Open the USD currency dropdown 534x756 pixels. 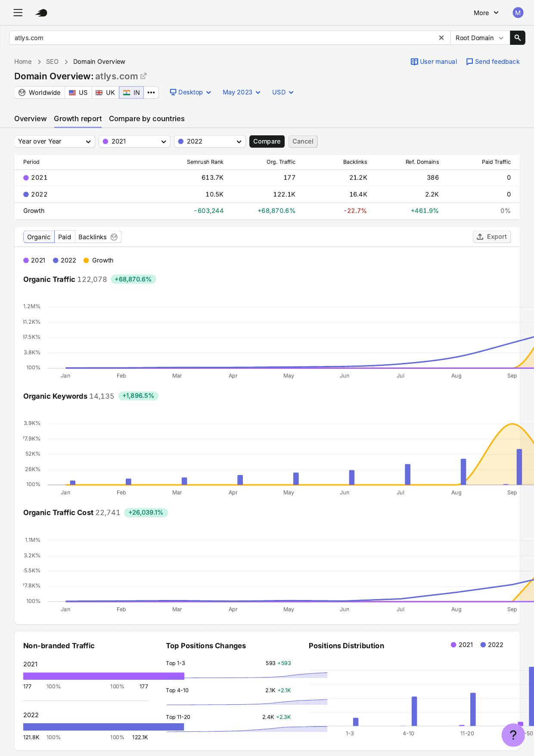[x=283, y=92]
